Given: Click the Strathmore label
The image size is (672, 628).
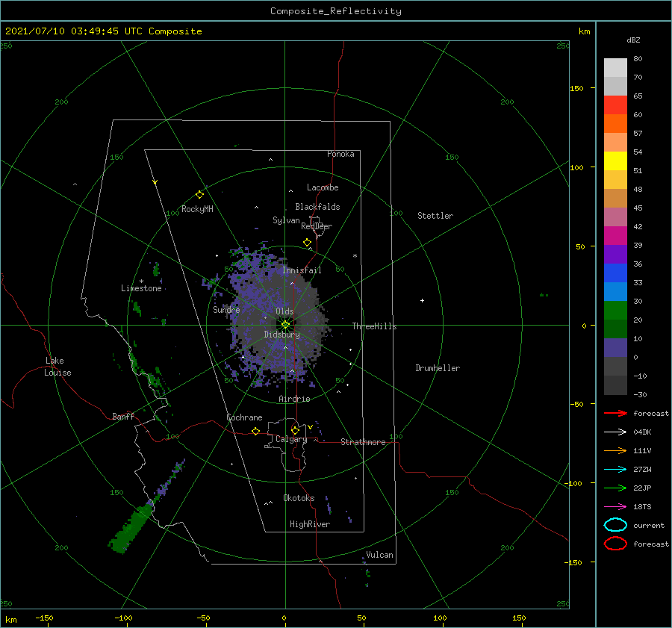Looking at the screenshot, I should coord(363,442).
